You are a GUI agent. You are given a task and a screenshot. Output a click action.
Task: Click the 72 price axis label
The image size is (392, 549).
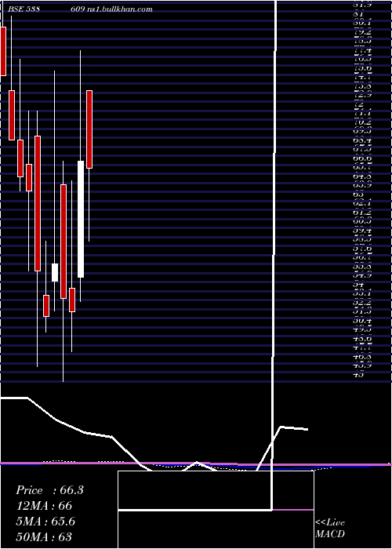click(359, 104)
